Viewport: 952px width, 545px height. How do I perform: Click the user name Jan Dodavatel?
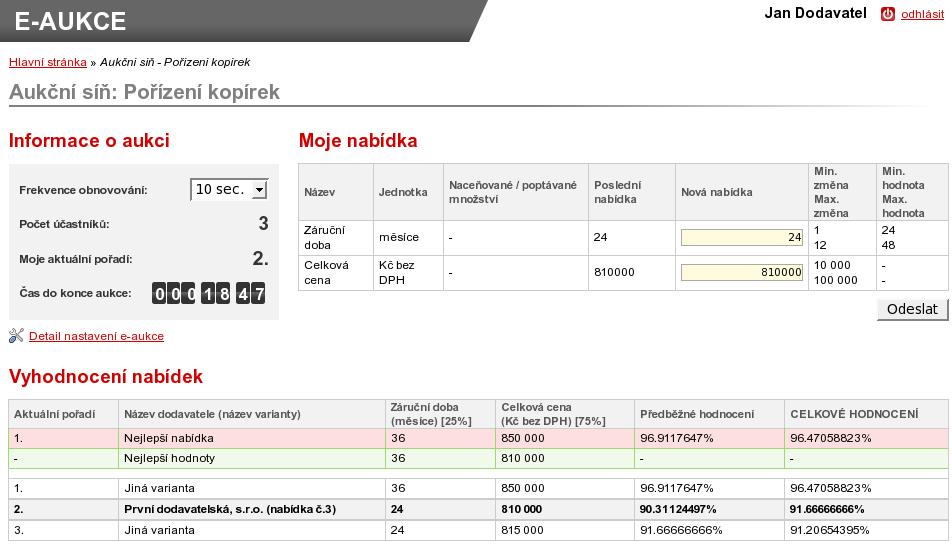(815, 13)
